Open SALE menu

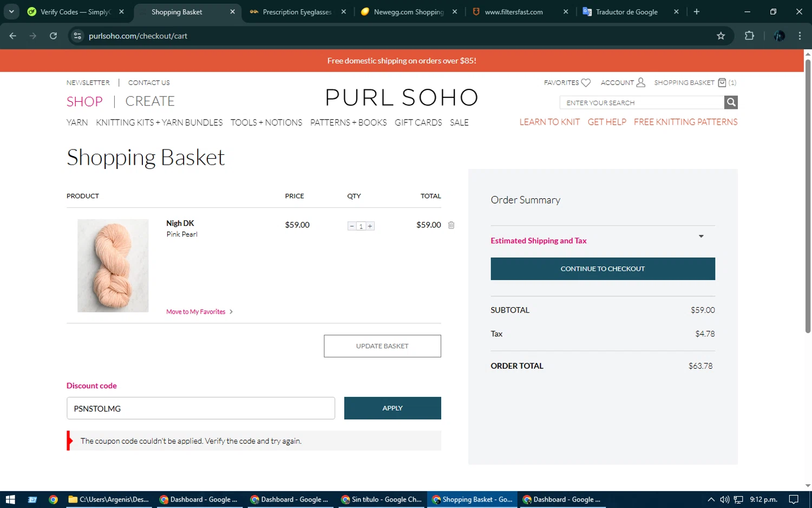[459, 122]
